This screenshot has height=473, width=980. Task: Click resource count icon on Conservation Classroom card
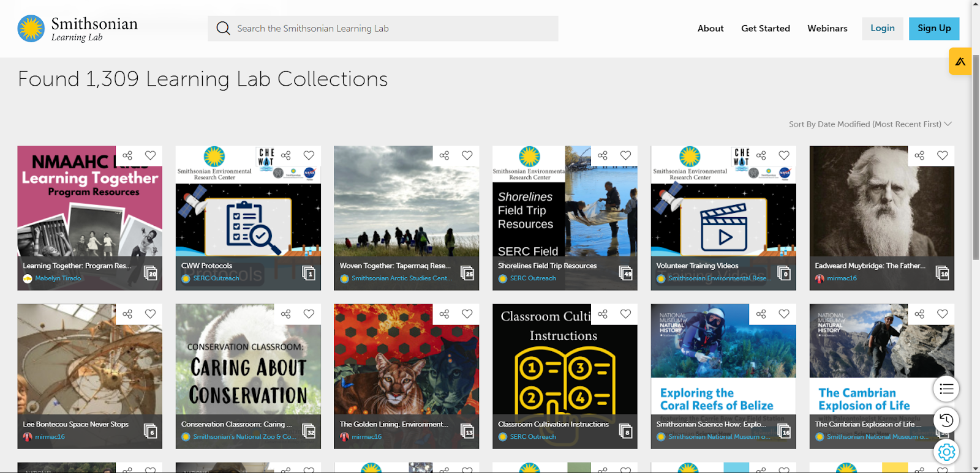point(309,431)
